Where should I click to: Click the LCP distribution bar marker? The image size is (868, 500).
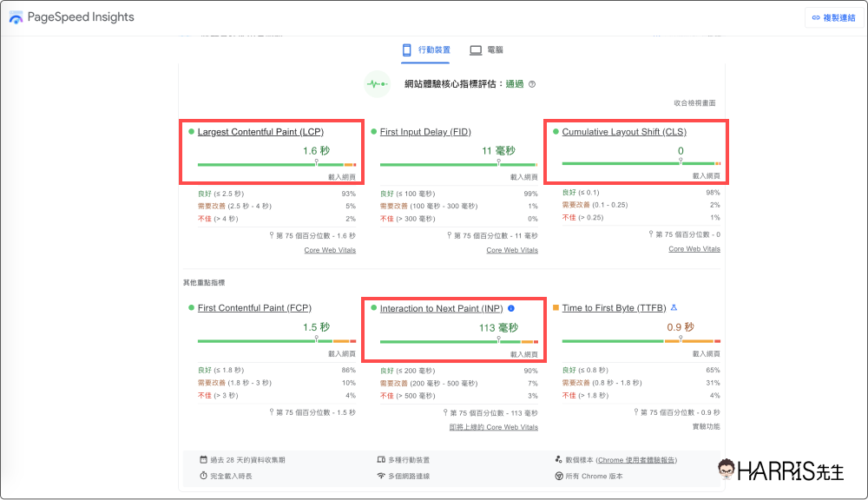(x=317, y=162)
